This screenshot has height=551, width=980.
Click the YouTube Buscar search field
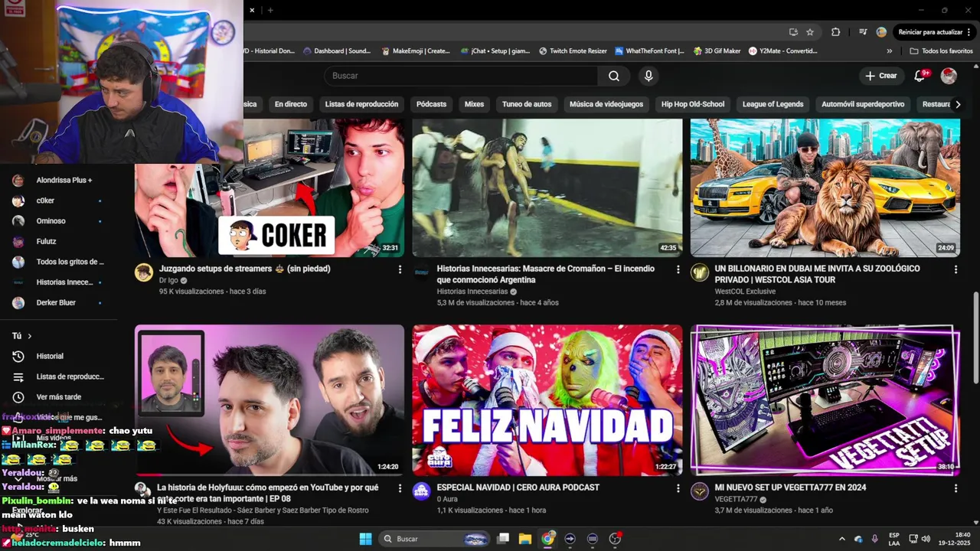[x=461, y=76]
